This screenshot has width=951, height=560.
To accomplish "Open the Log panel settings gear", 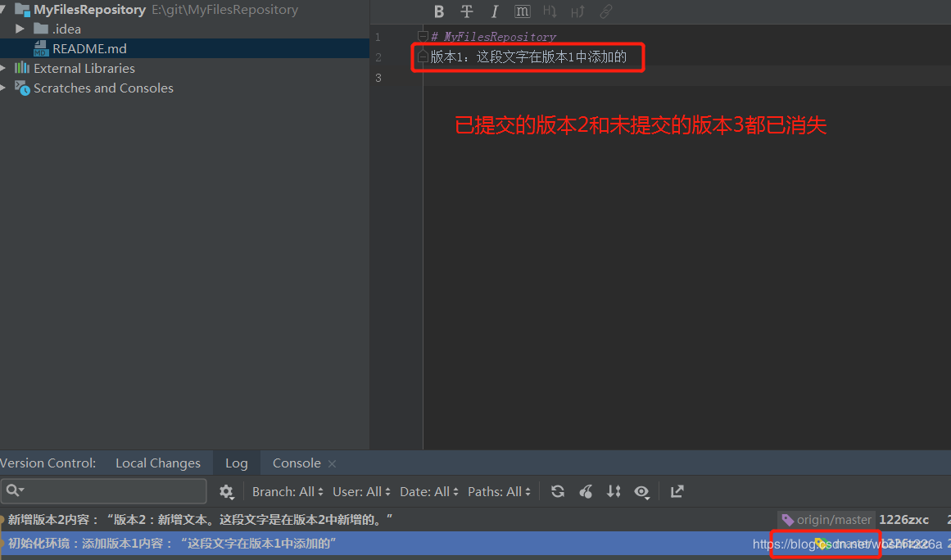I will [227, 491].
